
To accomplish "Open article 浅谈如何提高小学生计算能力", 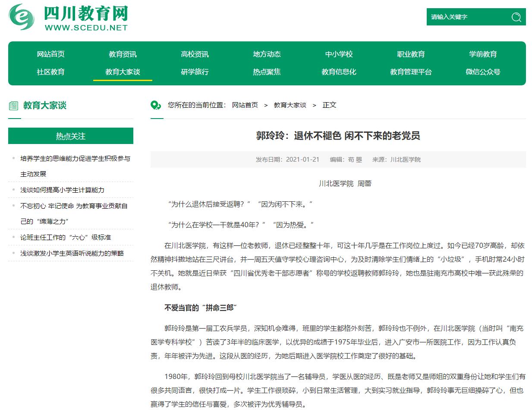I will (62, 190).
